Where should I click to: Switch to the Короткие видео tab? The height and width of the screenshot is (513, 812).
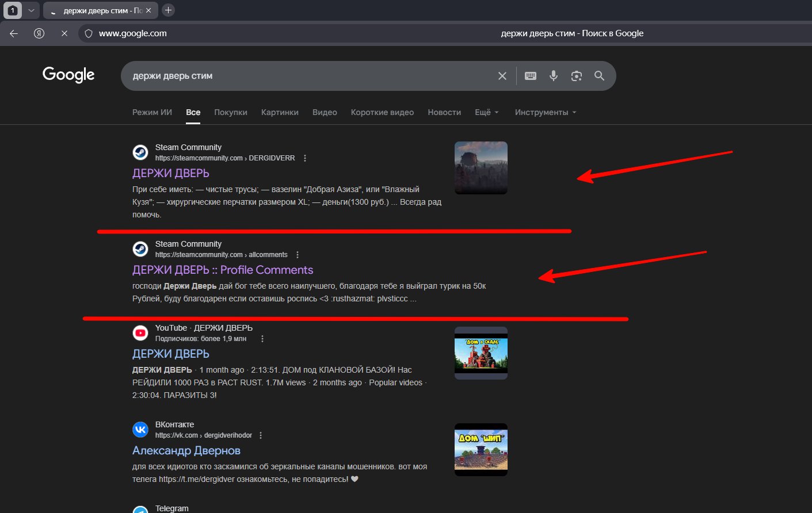pos(382,112)
